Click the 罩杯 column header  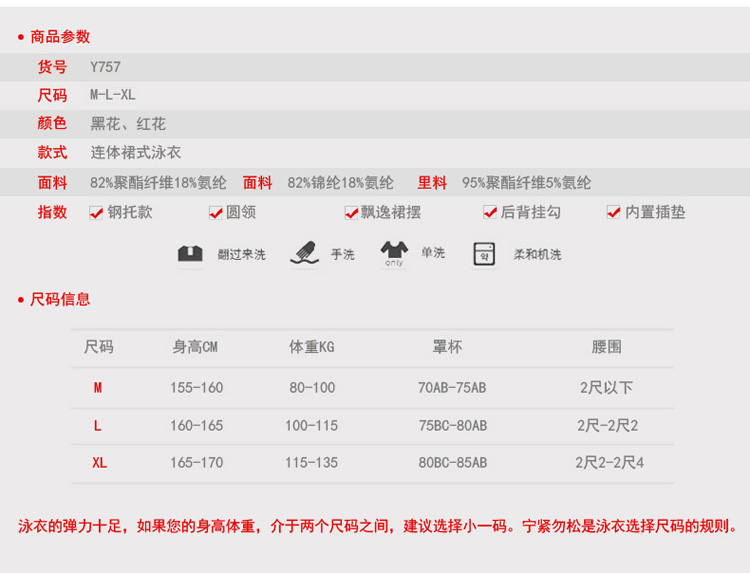click(447, 347)
